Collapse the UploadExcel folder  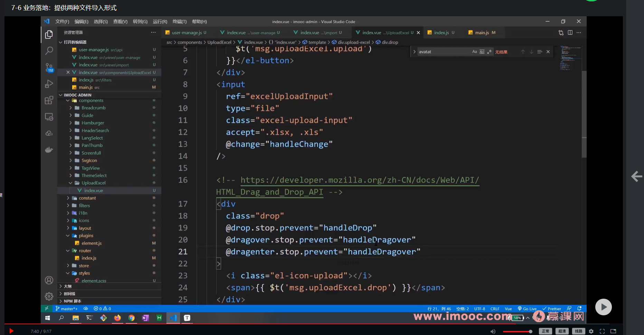click(93, 183)
